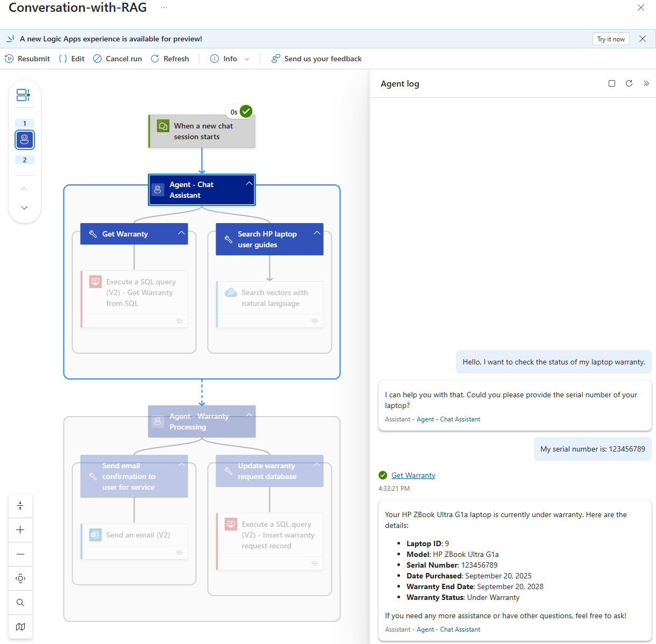The height and width of the screenshot is (644, 656).
Task: Open the Edit workflow option
Action: coord(72,59)
